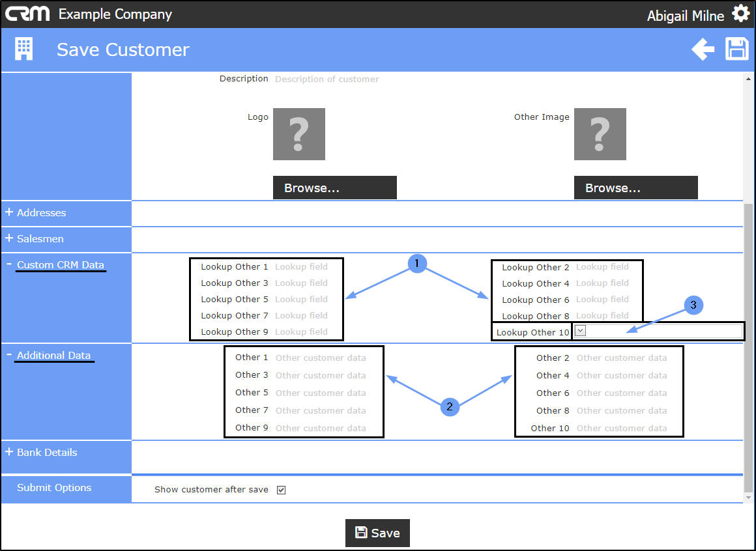Click Browse button under Other Image
This screenshot has height=551, width=756.
click(x=635, y=188)
